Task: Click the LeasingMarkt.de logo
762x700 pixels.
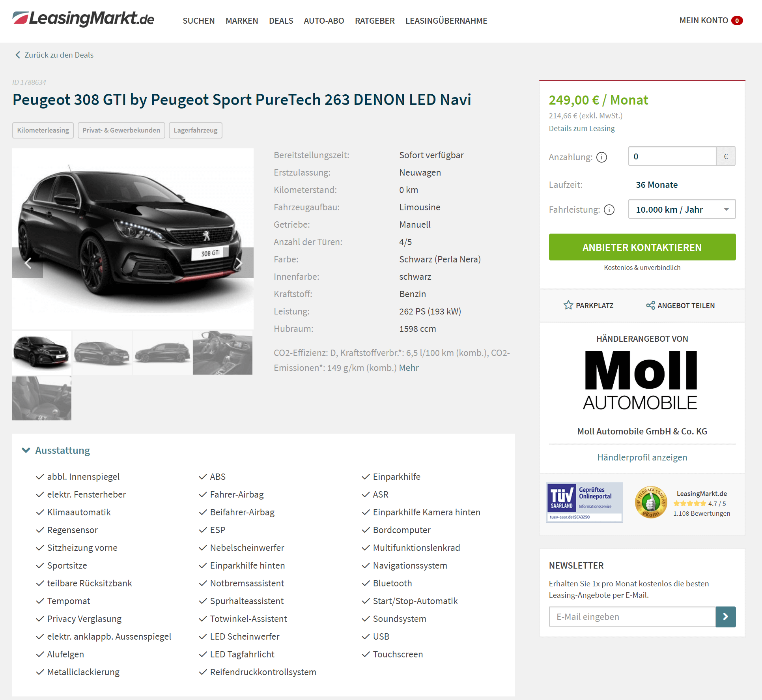Action: pos(83,19)
